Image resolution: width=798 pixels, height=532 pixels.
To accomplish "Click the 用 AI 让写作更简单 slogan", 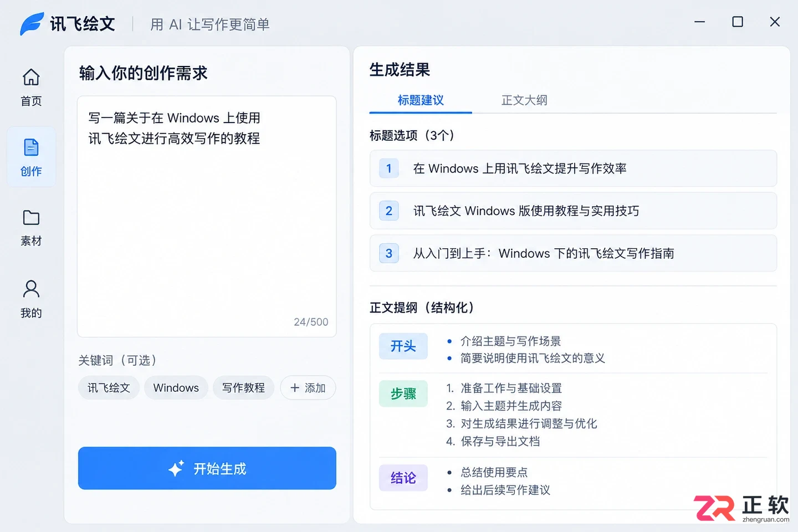I will [210, 24].
